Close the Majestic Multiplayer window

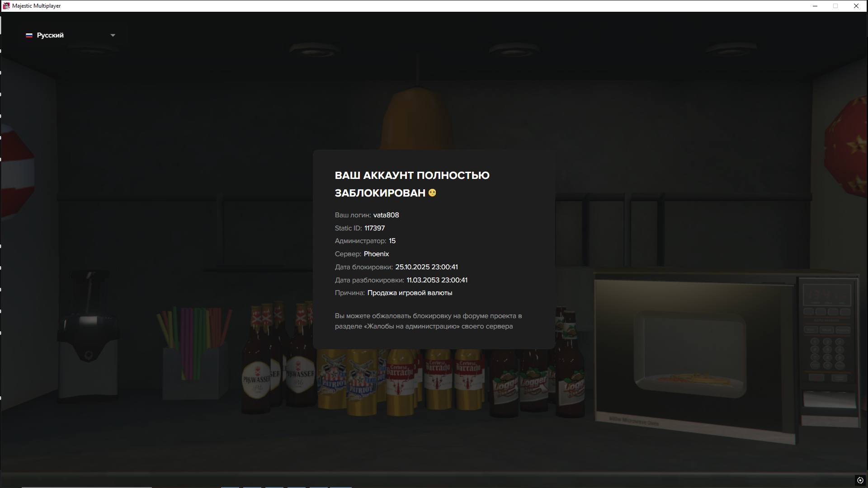pos(856,6)
